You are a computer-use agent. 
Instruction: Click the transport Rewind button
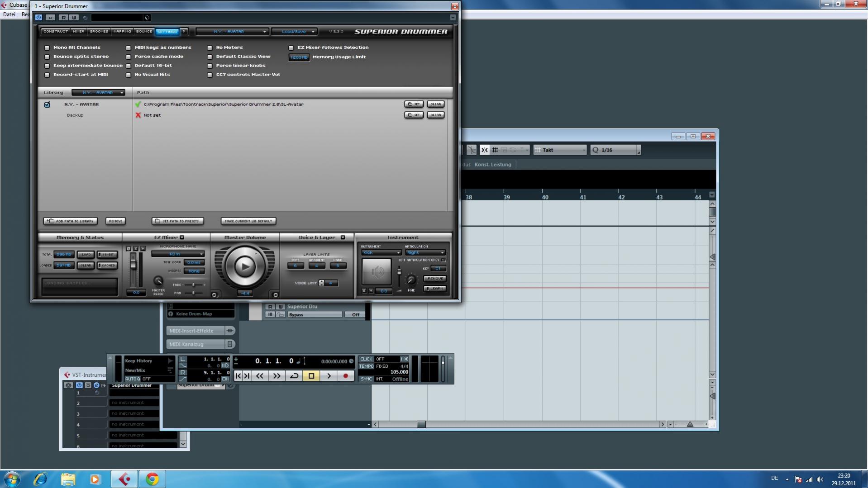pyautogui.click(x=260, y=376)
